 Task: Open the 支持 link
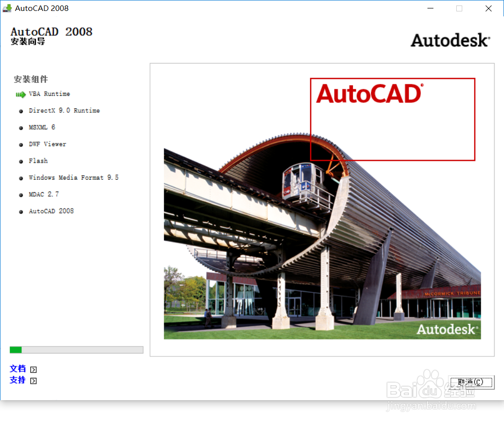pos(17,380)
